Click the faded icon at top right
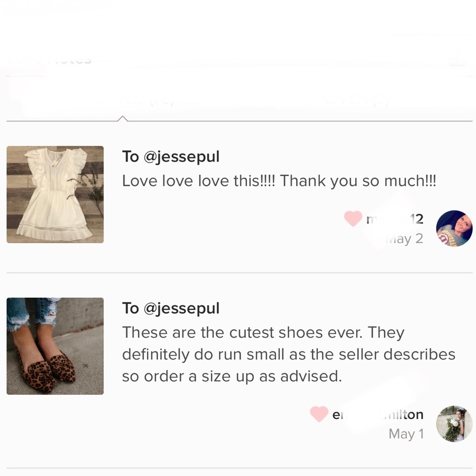476x476 pixels. 457,60
